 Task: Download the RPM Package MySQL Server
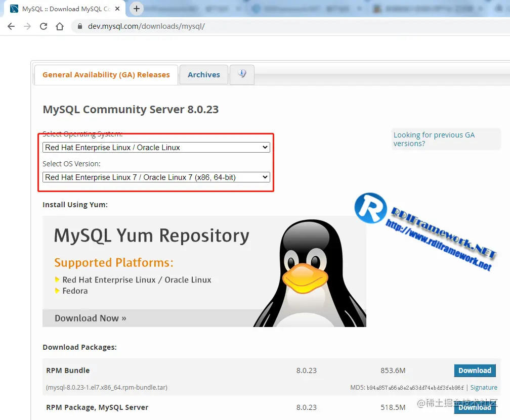[475, 407]
